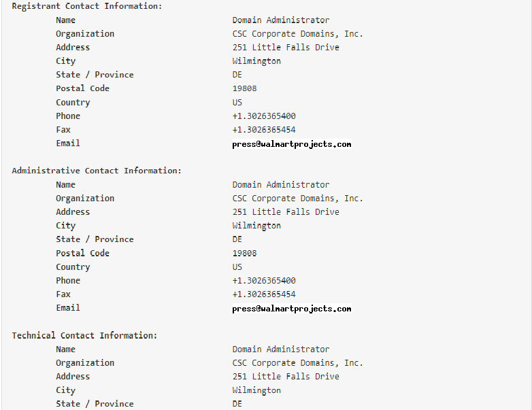Image resolution: width=532 pixels, height=410 pixels.
Task: Click the Administrative contact email address
Action: click(292, 309)
